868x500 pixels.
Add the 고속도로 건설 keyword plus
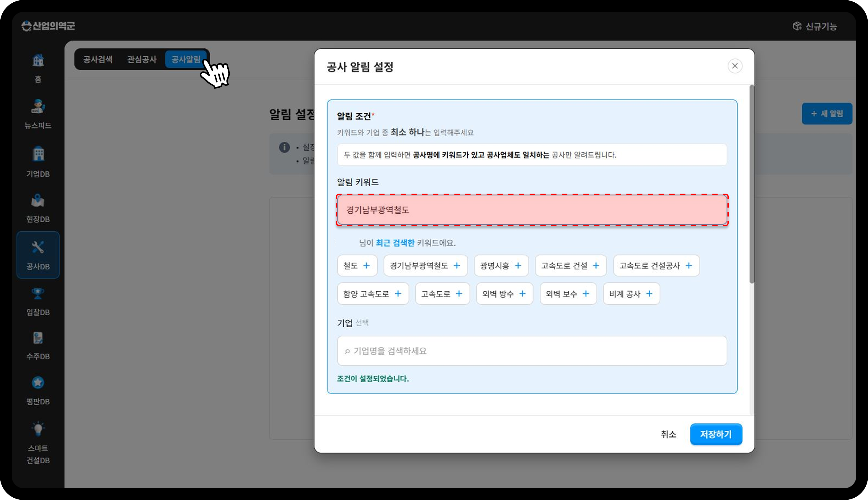[596, 265]
